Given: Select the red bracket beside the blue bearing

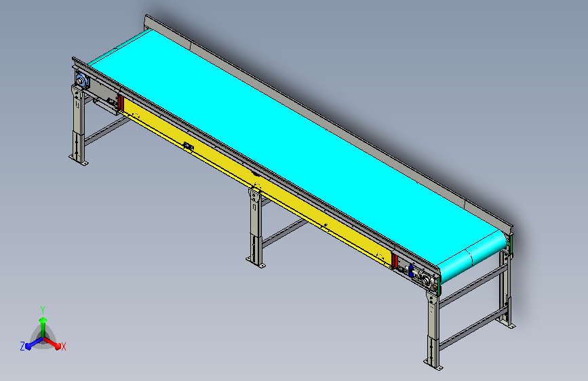Looking at the screenshot, I should [120, 103].
